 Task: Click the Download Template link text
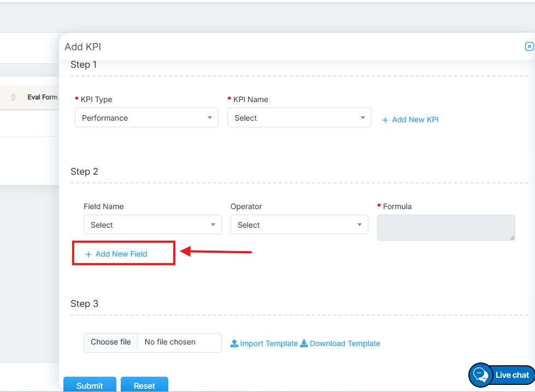point(345,343)
